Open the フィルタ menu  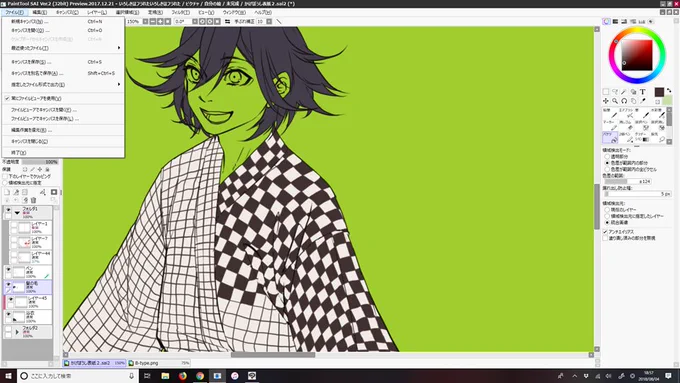(x=180, y=13)
